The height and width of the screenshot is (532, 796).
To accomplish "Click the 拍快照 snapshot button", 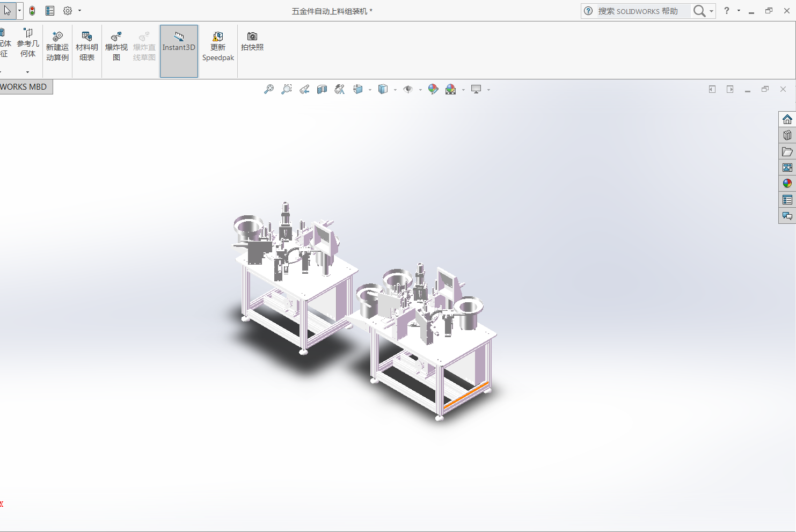I will [x=252, y=41].
